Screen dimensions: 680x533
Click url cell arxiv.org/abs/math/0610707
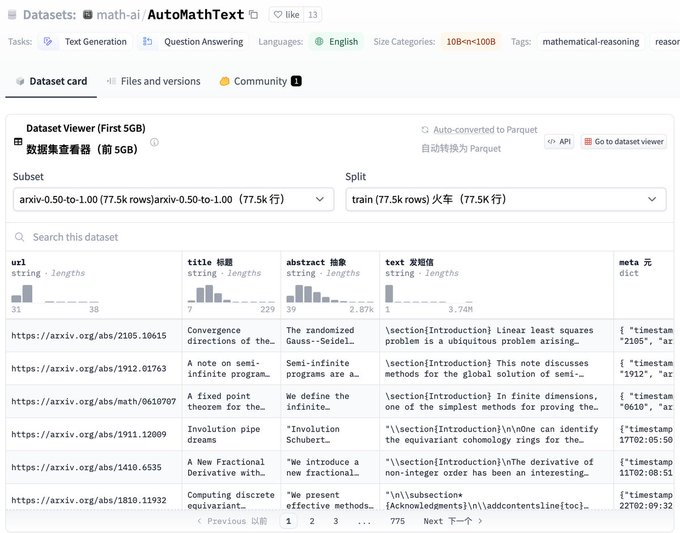(94, 402)
